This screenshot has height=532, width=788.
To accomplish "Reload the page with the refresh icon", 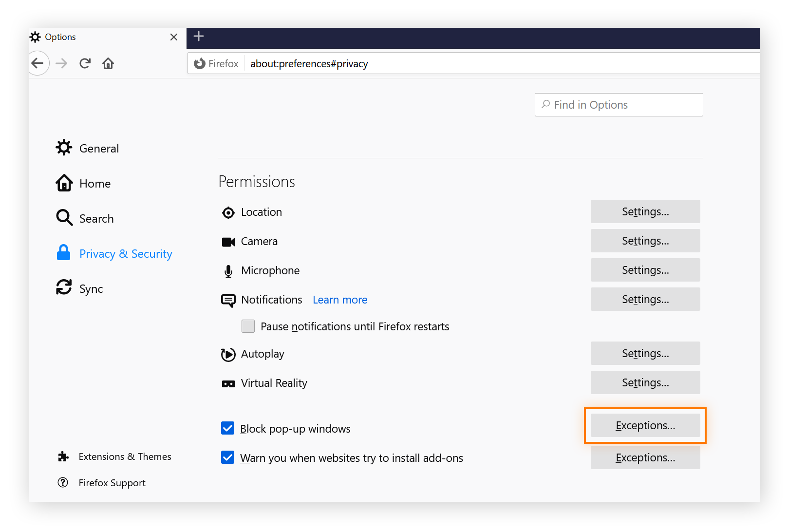I will point(85,63).
